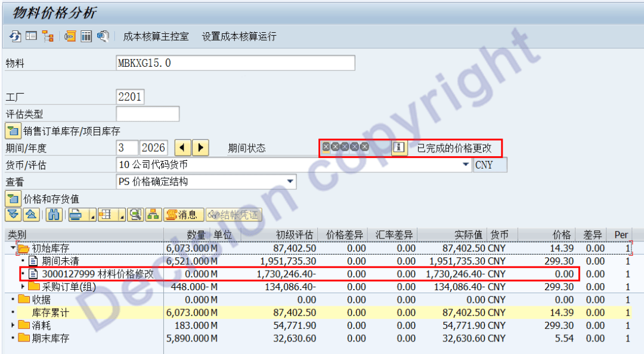Expand the 采购订单(组) folder node
The height and width of the screenshot is (354, 644).
tap(23, 286)
